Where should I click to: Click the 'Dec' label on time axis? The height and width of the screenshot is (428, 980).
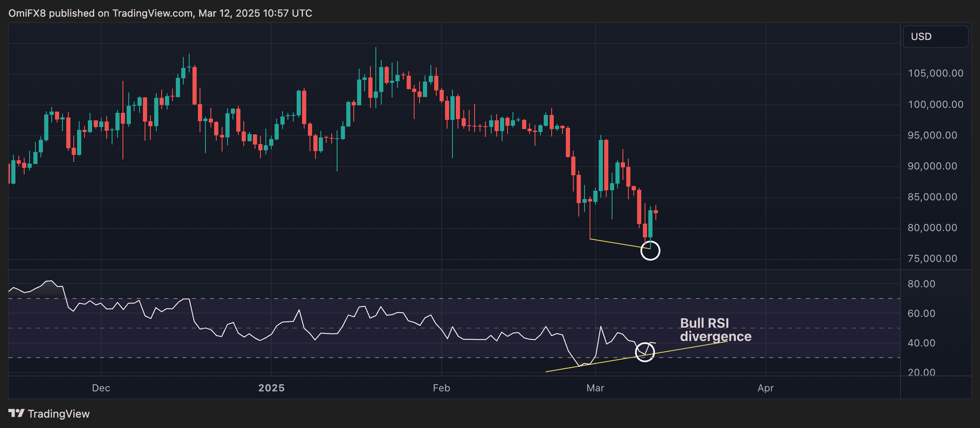[101, 388]
